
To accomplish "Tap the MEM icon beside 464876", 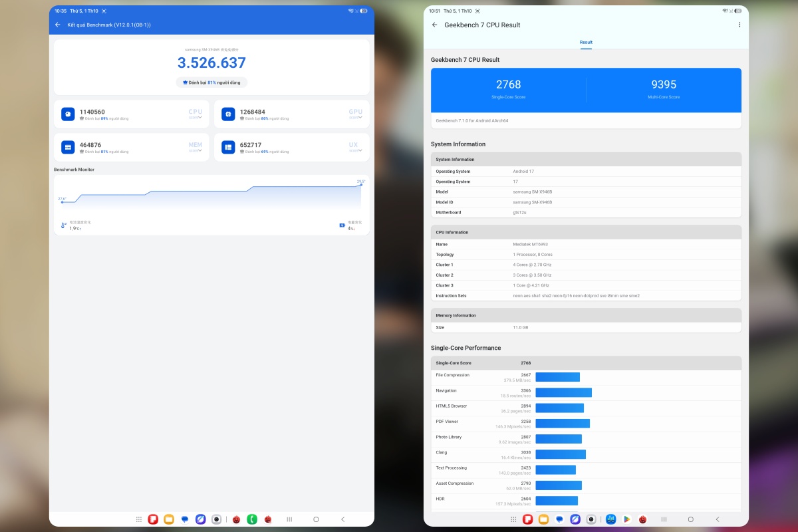I will tap(68, 147).
